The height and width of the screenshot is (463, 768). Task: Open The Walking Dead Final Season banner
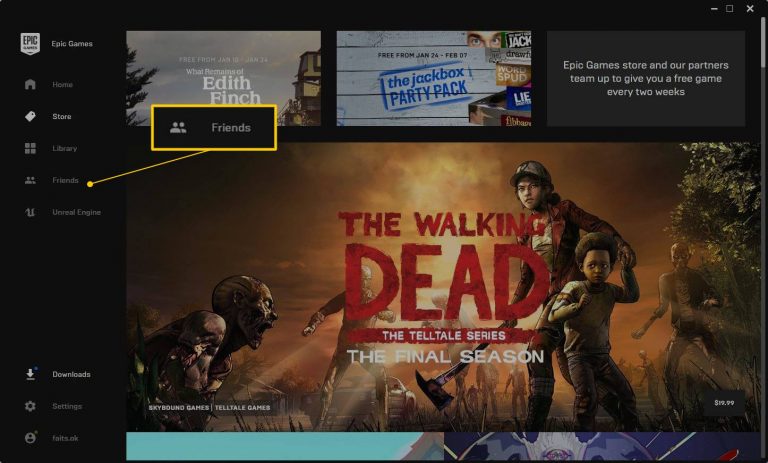[x=443, y=287]
